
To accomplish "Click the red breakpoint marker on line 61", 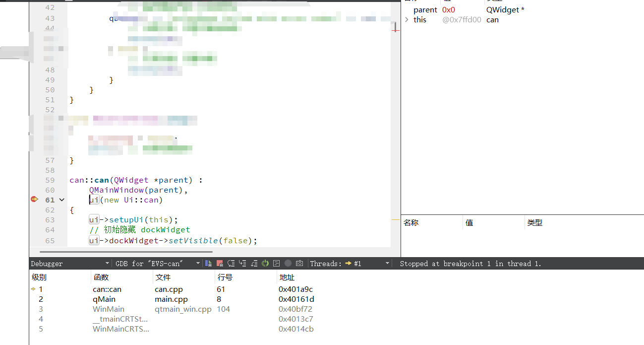I will 34,199.
